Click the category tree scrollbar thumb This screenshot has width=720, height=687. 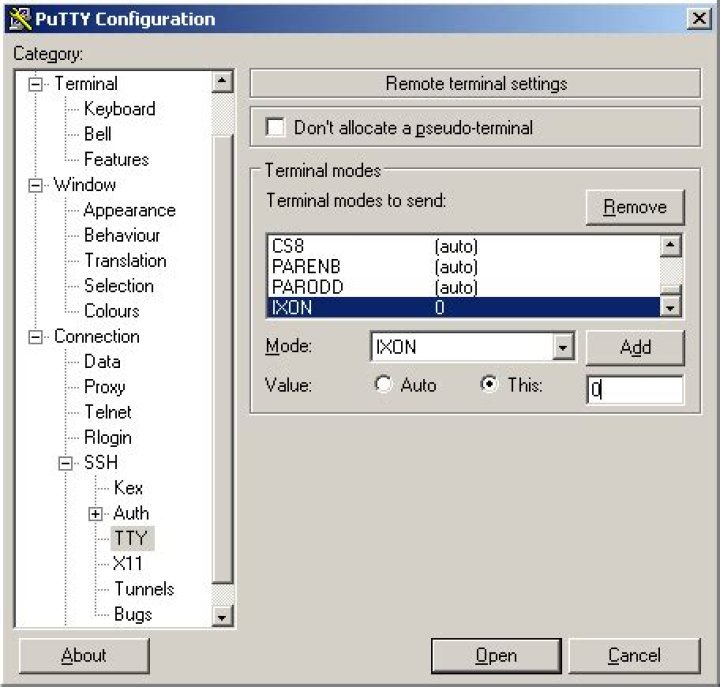223,360
